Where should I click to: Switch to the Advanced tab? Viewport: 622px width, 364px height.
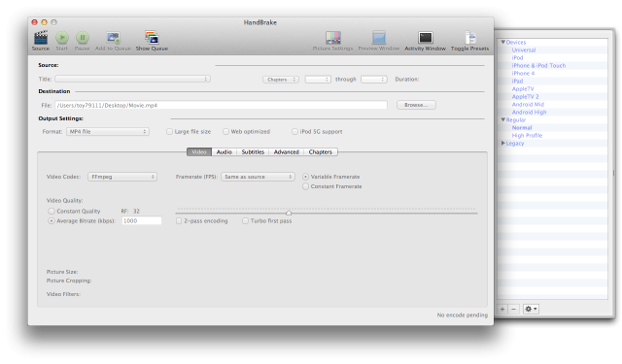(287, 152)
